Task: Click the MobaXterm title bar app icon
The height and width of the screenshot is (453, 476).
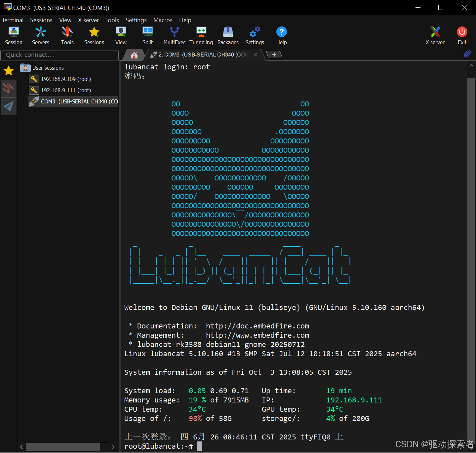Action: pos(7,7)
